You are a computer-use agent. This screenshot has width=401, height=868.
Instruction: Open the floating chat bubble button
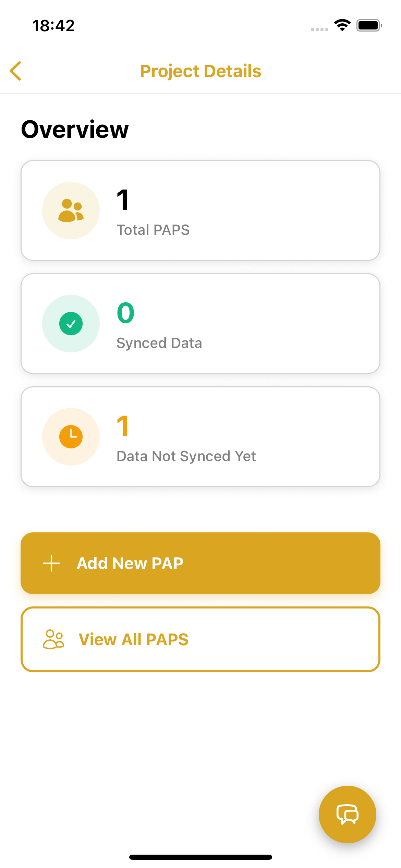[x=347, y=814]
